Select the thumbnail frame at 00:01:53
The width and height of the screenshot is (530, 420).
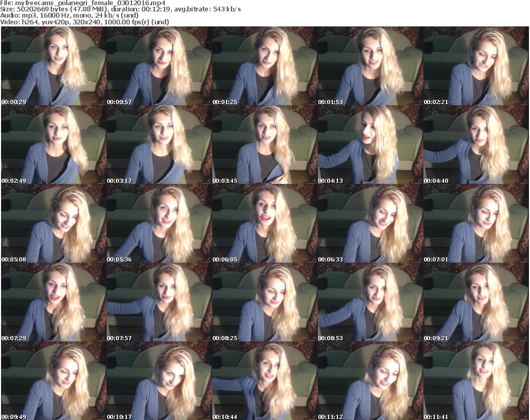click(x=370, y=66)
